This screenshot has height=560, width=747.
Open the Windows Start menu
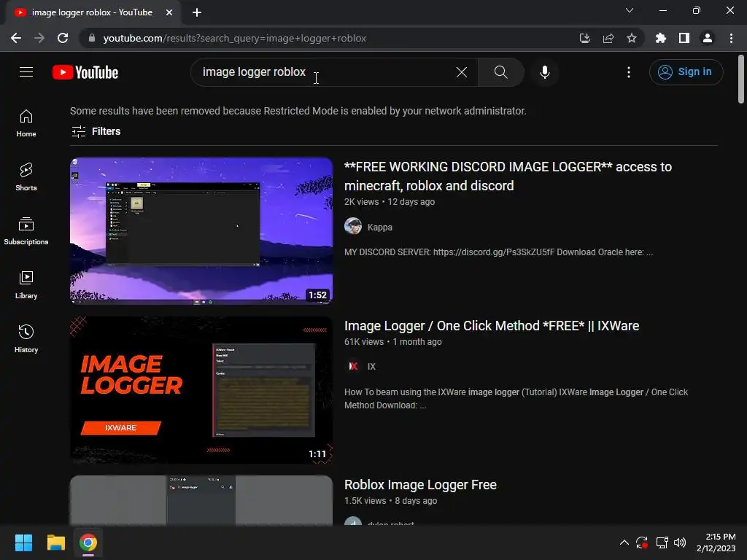(x=23, y=542)
